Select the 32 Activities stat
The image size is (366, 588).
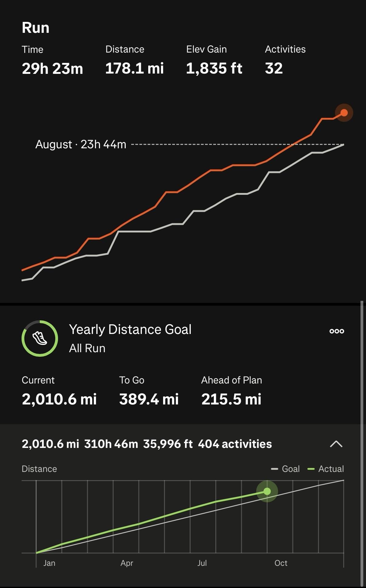(x=274, y=68)
